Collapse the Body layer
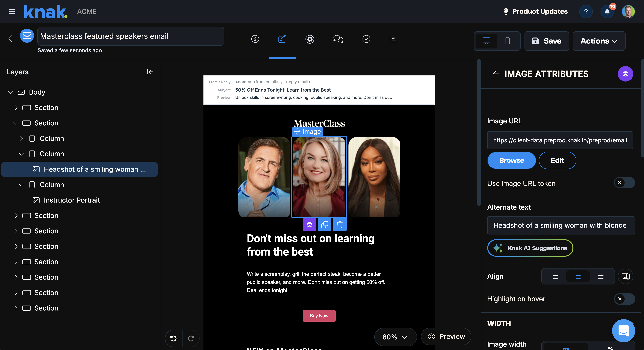The height and width of the screenshot is (350, 644). 10,93
